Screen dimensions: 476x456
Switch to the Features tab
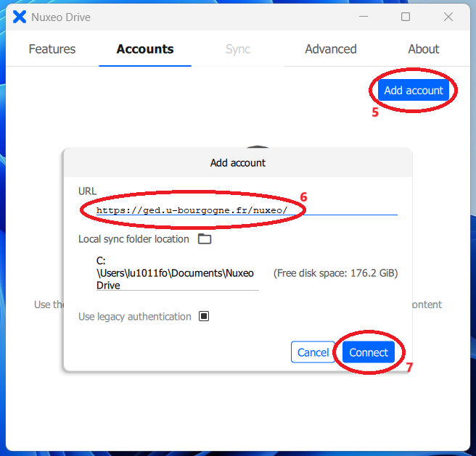[52, 49]
